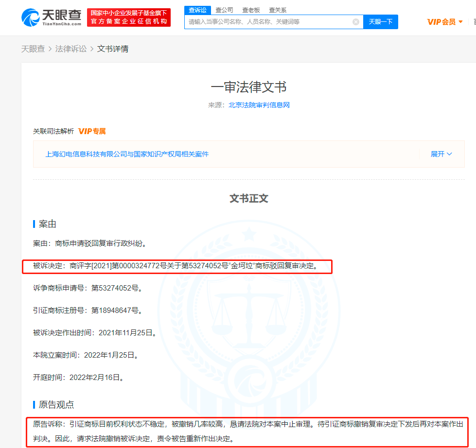Open the 上海幻电信息科技有限公司 related case link

[127, 154]
